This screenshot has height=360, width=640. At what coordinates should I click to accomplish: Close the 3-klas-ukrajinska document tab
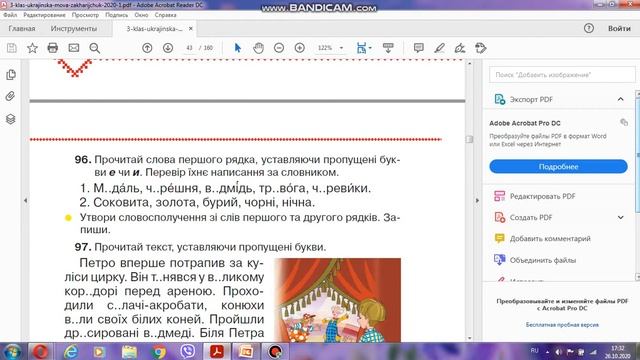point(191,29)
